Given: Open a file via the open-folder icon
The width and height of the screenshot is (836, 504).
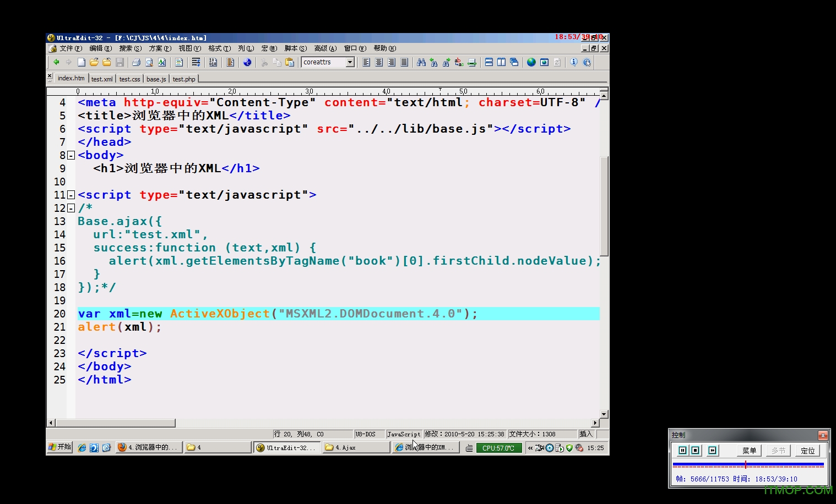Looking at the screenshot, I should tap(94, 62).
